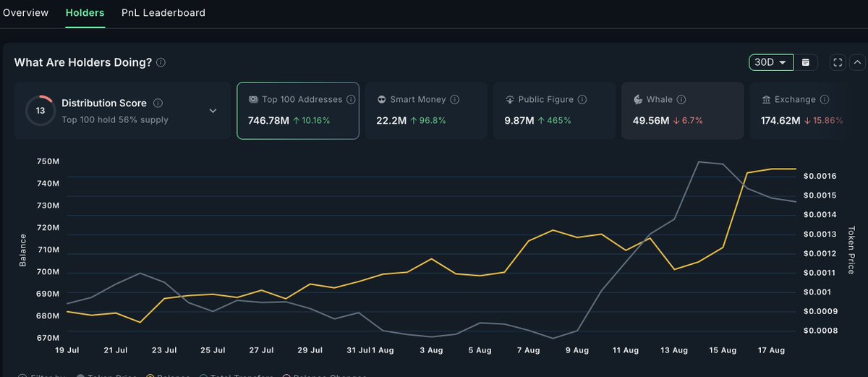Click info icon beside Distribution Score
Screen dimensions: 868x377
tap(158, 103)
